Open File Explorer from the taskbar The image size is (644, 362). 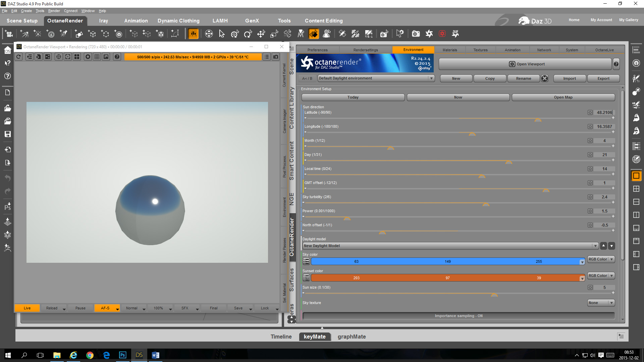[x=57, y=355]
